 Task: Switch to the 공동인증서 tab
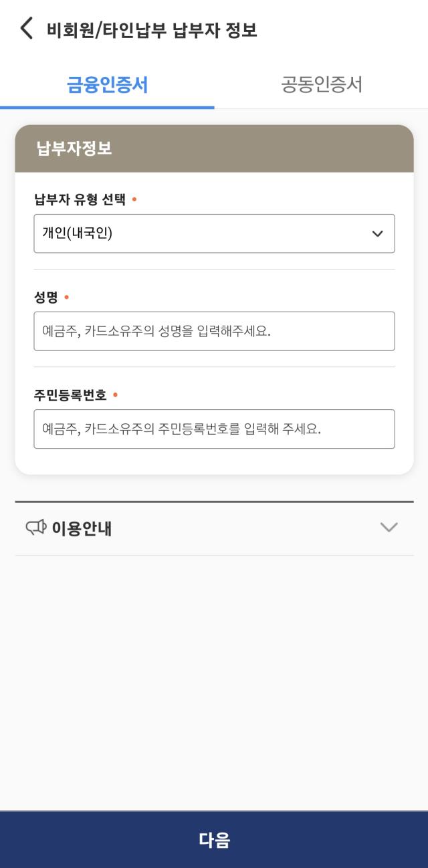point(321,86)
